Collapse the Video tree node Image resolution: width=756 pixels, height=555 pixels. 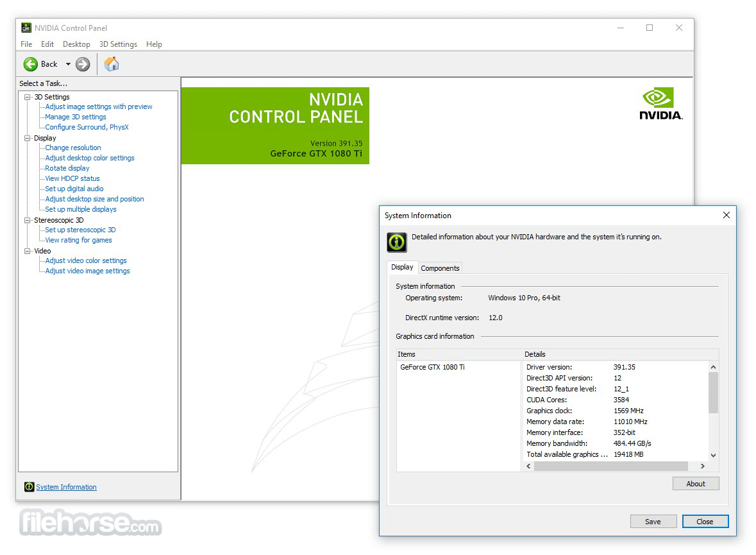click(x=28, y=251)
